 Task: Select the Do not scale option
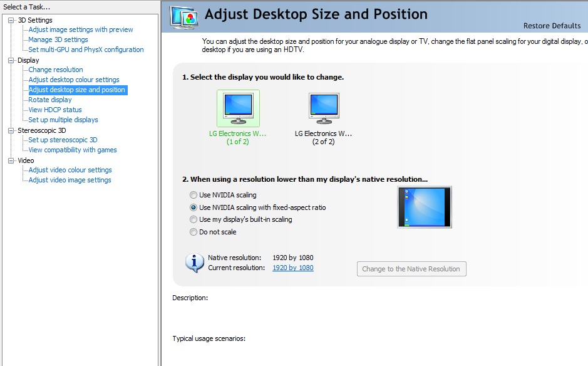click(193, 232)
